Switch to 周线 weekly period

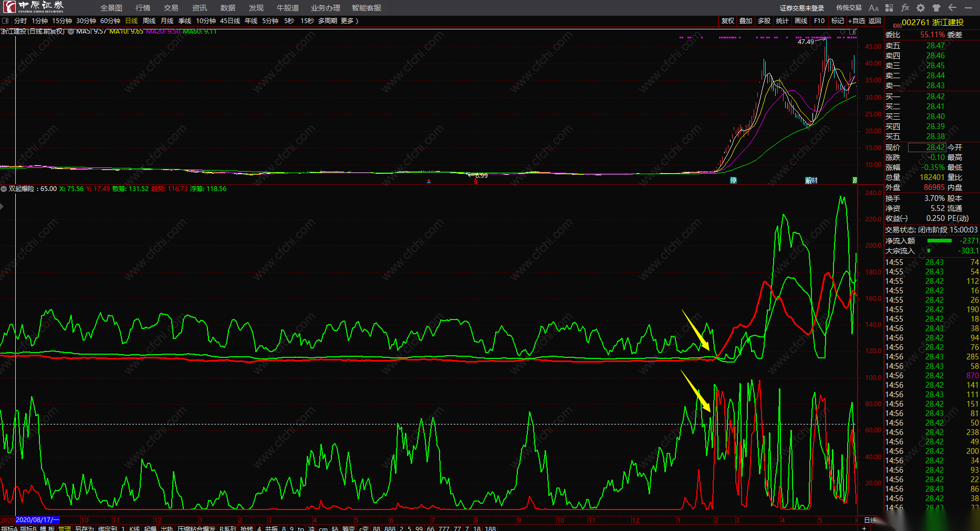[x=149, y=21]
